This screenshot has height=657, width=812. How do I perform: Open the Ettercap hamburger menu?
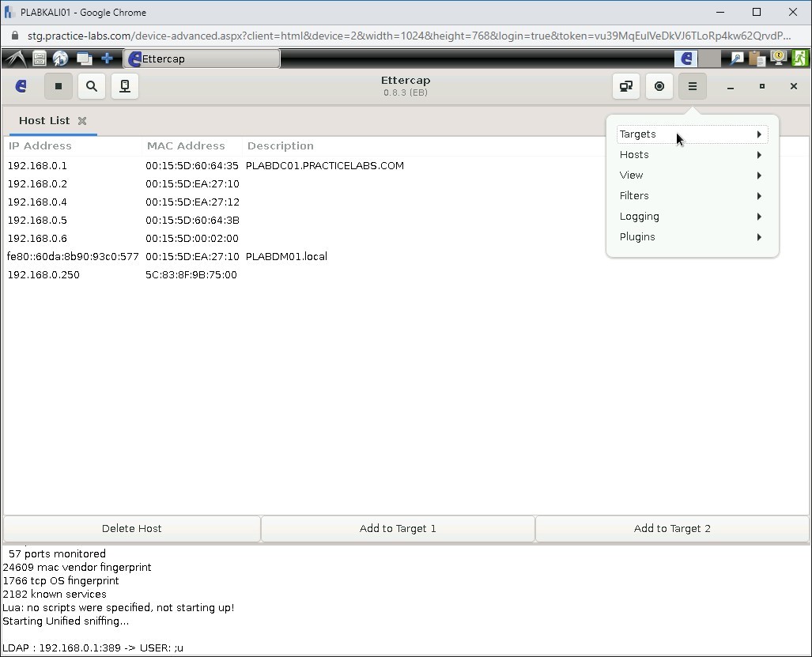tap(693, 86)
